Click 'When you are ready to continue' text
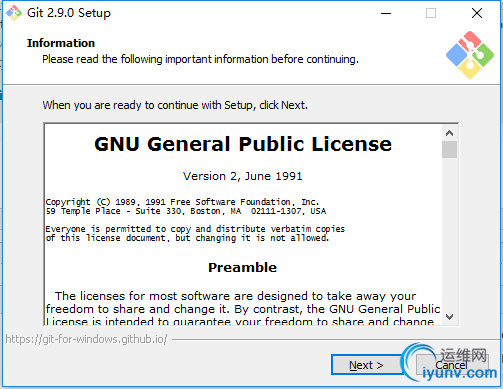The height and width of the screenshot is (389, 503). [175, 105]
